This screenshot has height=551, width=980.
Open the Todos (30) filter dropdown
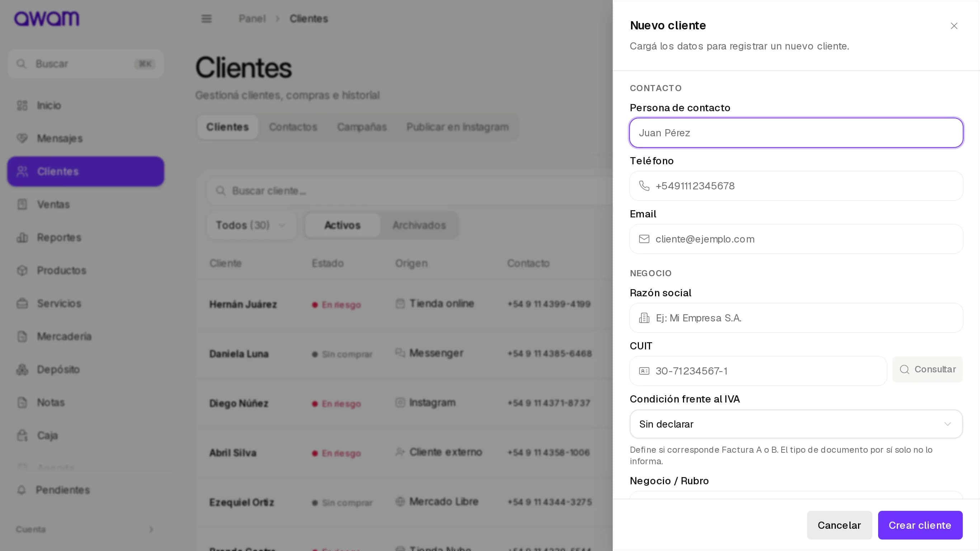point(251,225)
